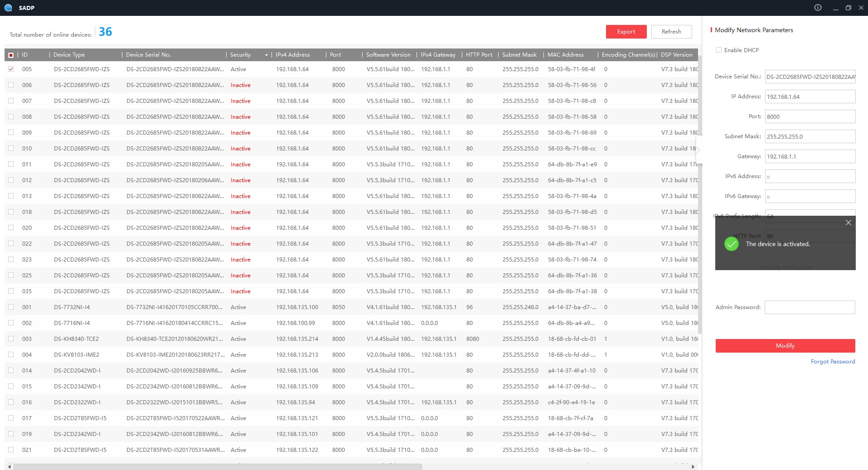Click the red Modify button

[785, 346]
